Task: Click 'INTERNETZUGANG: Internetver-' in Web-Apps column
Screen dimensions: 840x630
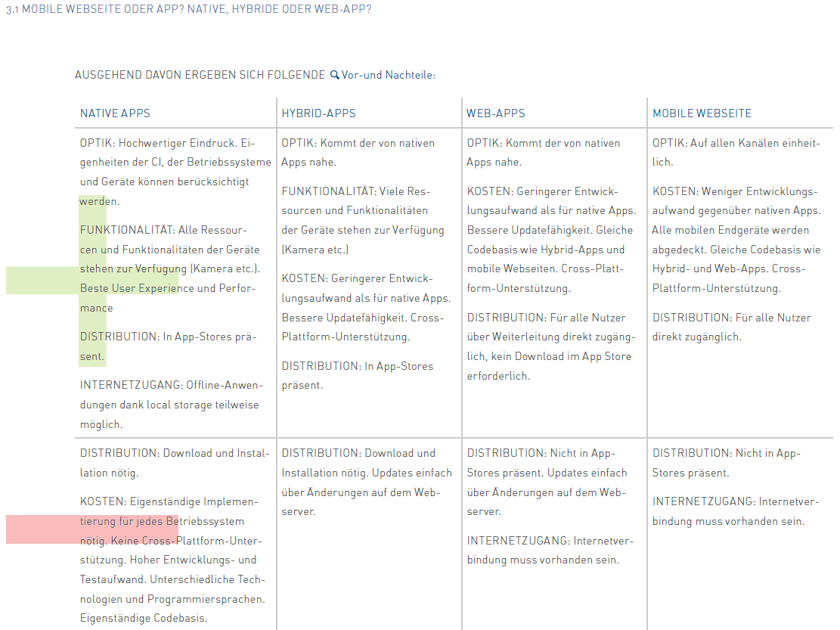Action: coord(550,541)
